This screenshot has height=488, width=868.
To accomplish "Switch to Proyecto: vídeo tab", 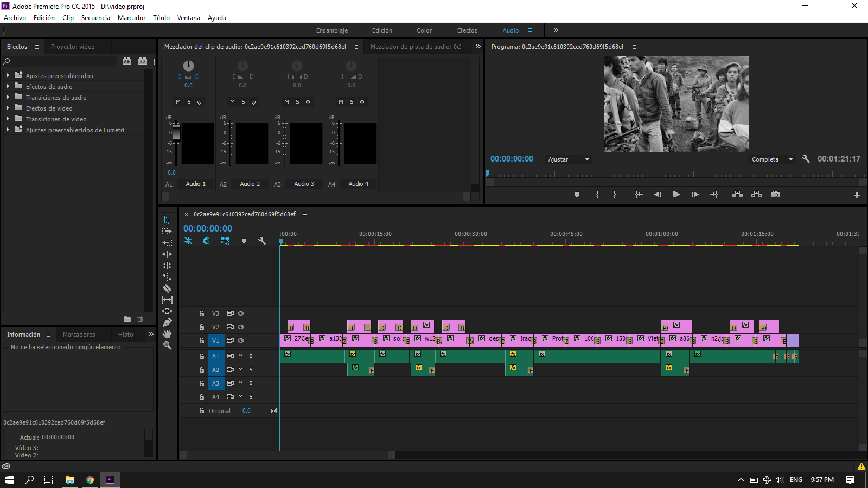I will pos(73,47).
